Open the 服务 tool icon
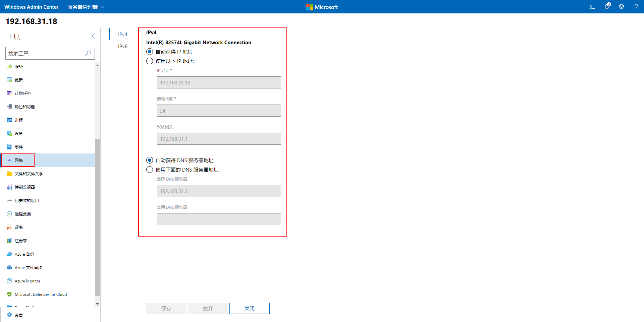644x322 pixels. (x=9, y=66)
